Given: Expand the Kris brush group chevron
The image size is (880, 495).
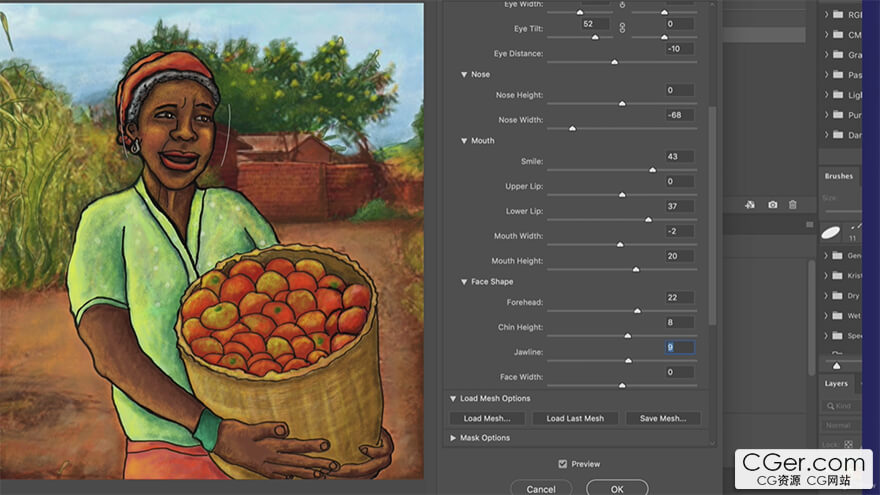Looking at the screenshot, I should 826,276.
